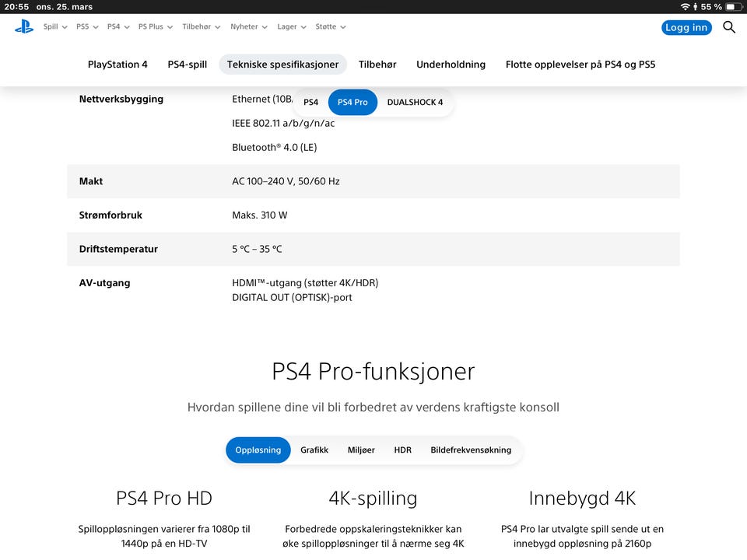Viewport: 747px width, 560px height.
Task: Expand the PS Plus dropdown menu
Action: point(156,26)
